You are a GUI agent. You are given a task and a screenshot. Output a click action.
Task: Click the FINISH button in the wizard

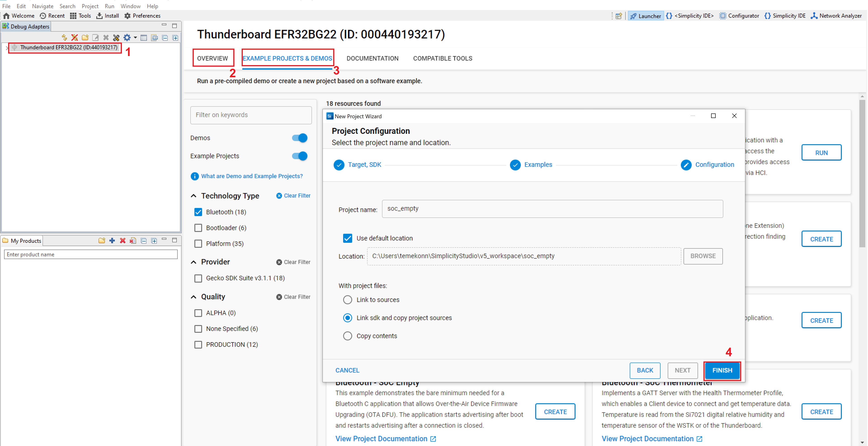click(x=722, y=370)
